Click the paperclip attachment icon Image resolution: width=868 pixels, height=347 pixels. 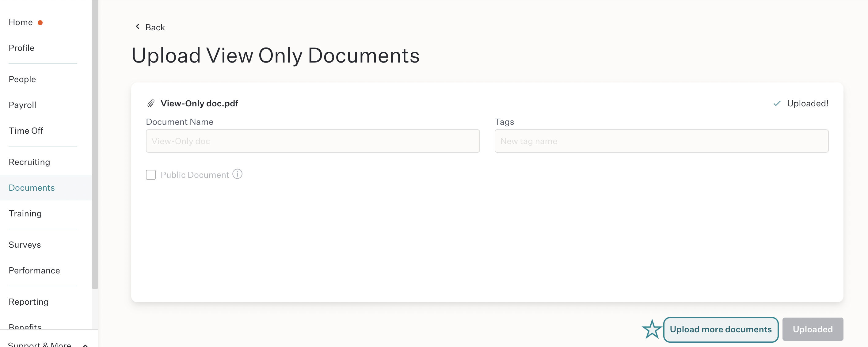pos(151,103)
